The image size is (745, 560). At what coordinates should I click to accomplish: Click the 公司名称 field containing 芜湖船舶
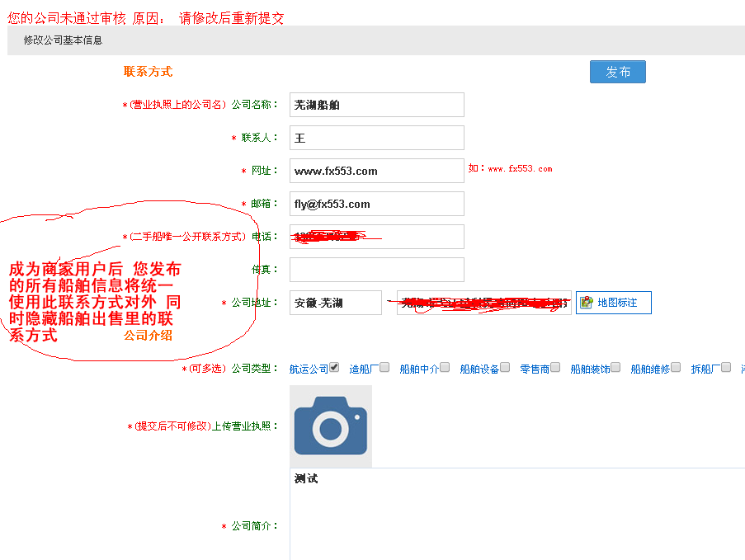[x=376, y=105]
